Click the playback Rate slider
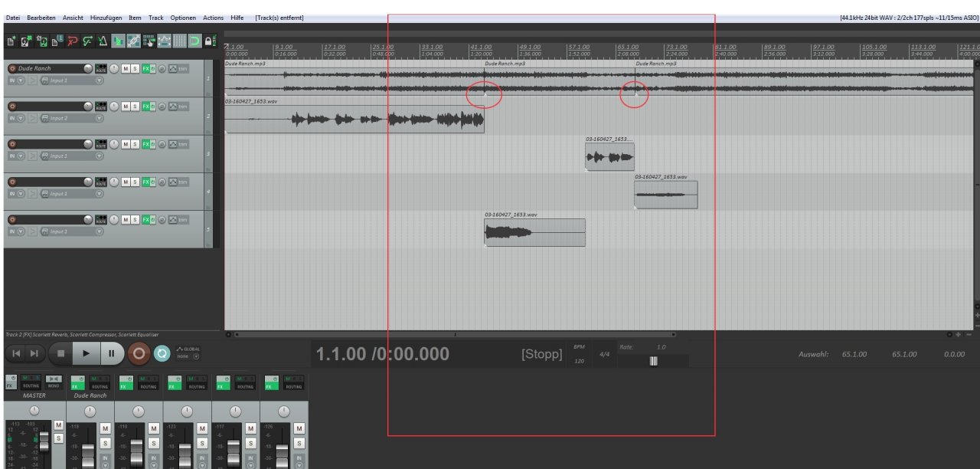This screenshot has height=469, width=980. click(653, 361)
